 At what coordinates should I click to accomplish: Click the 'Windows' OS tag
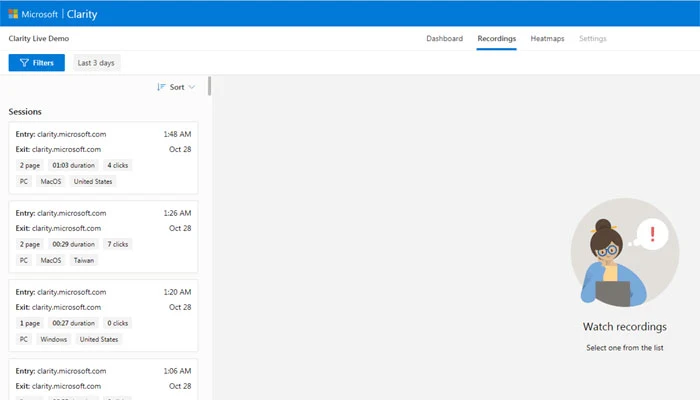tap(54, 339)
